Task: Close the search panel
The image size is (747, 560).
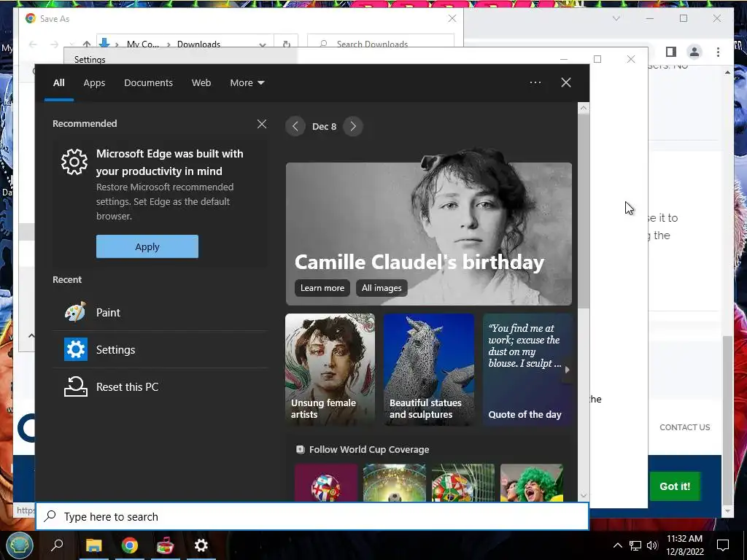Action: [566, 82]
